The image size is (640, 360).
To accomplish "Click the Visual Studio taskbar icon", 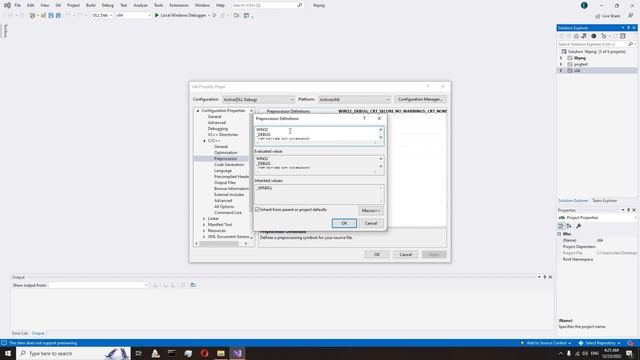I will click(238, 353).
